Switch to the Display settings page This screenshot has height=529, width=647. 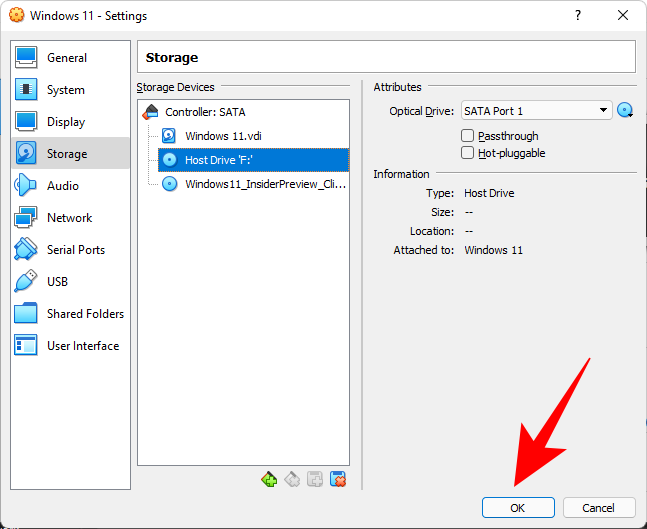pos(66,122)
